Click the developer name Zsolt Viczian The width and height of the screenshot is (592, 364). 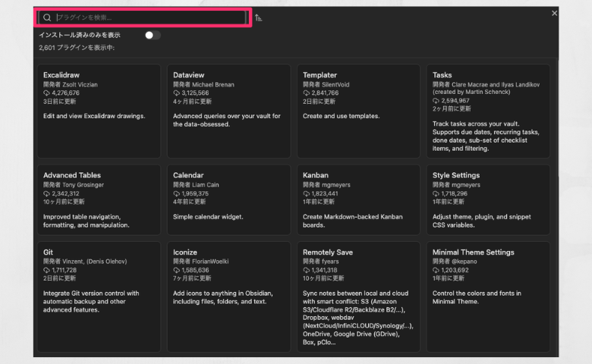pos(80,84)
